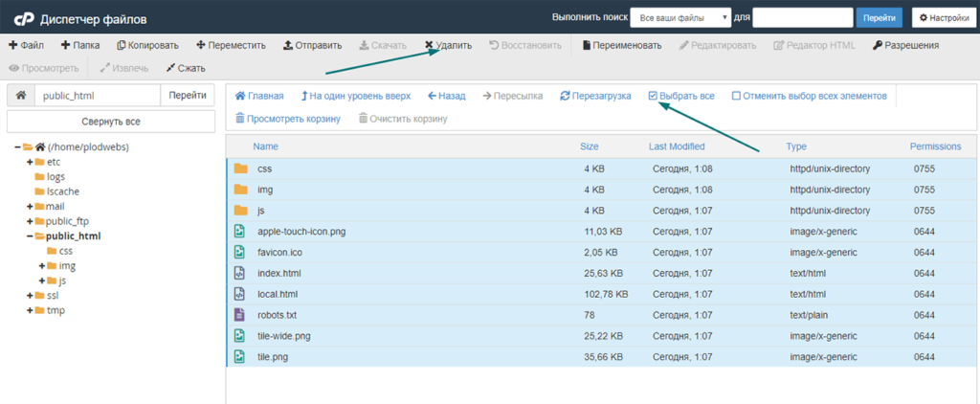Sort by the Last Modified column header
The height and width of the screenshot is (404, 980).
[677, 146]
